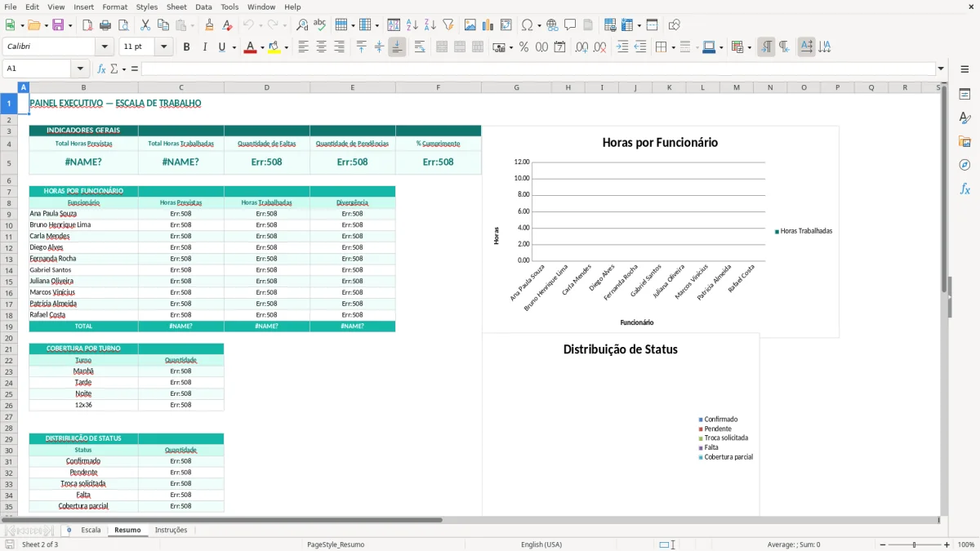Click row header 19
The height and width of the screenshot is (551, 980).
[x=9, y=326]
